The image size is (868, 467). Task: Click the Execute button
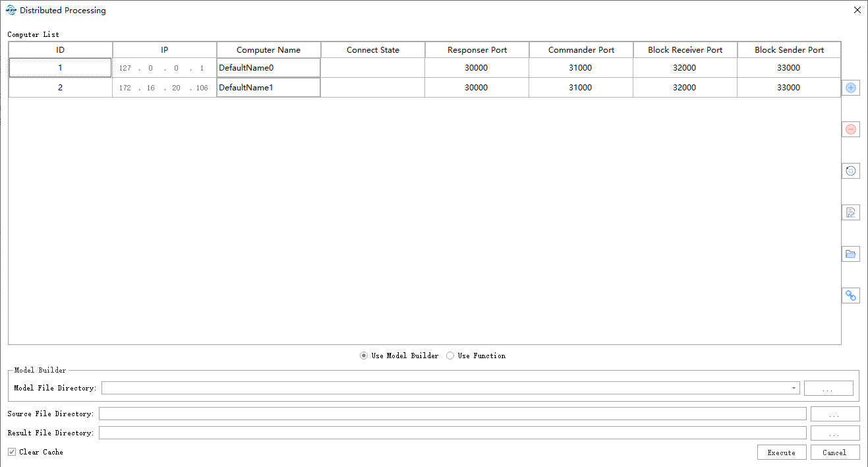[x=782, y=452]
